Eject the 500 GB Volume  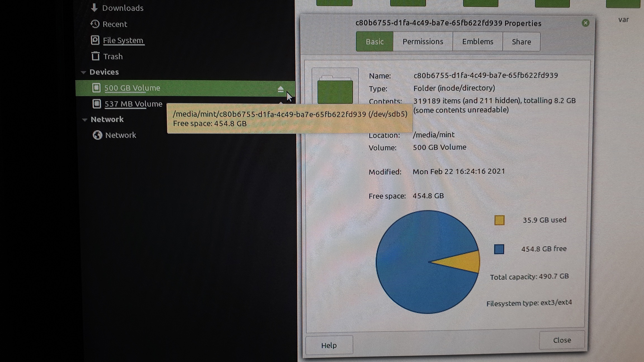tap(280, 89)
